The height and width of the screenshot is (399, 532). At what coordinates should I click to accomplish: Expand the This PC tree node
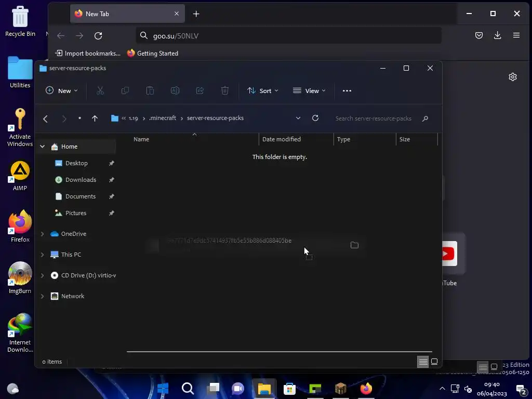43,255
